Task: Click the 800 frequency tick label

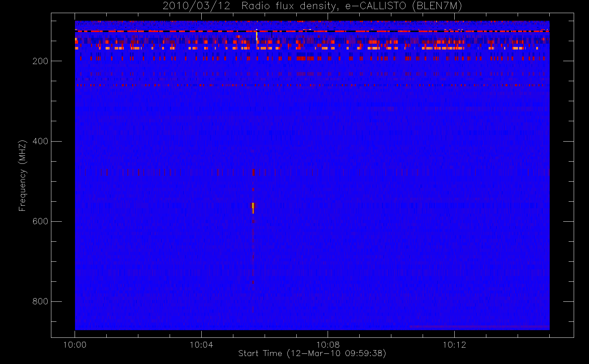Action: click(40, 301)
